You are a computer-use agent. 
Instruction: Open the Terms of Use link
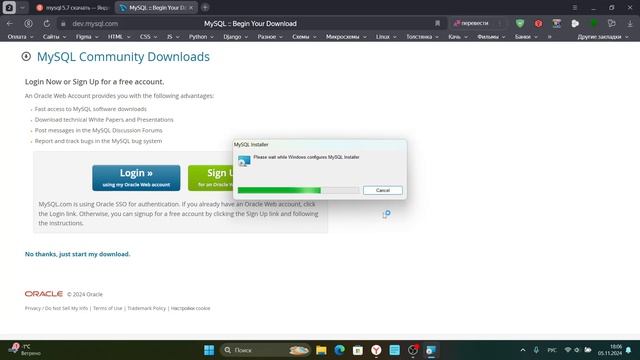[x=107, y=308]
